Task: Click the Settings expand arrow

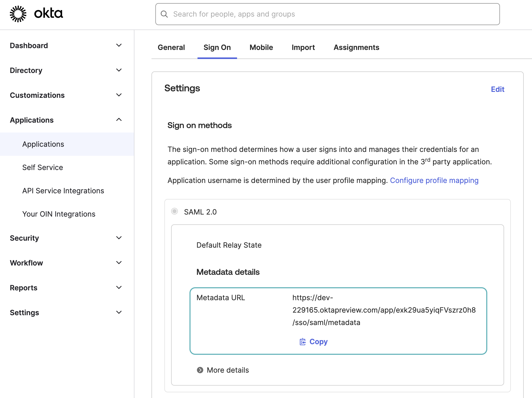Action: pyautogui.click(x=119, y=312)
